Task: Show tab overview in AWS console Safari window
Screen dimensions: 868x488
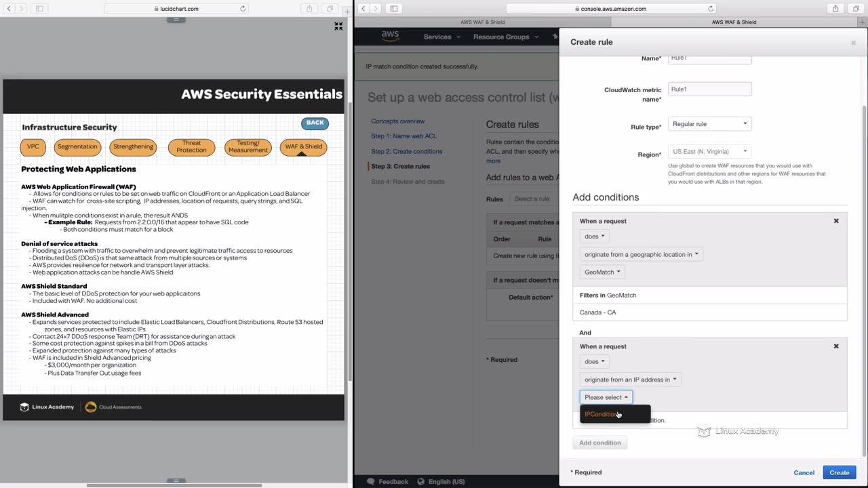Action: pyautogui.click(x=855, y=8)
